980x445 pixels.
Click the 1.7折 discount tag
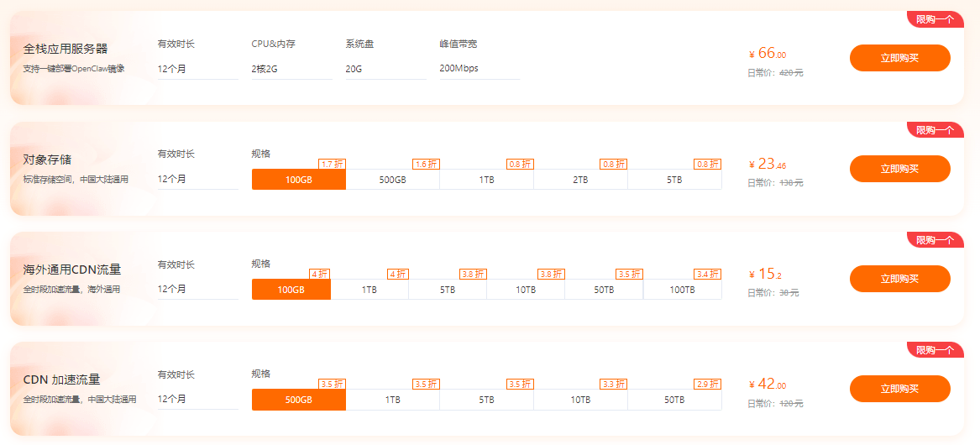(x=333, y=165)
